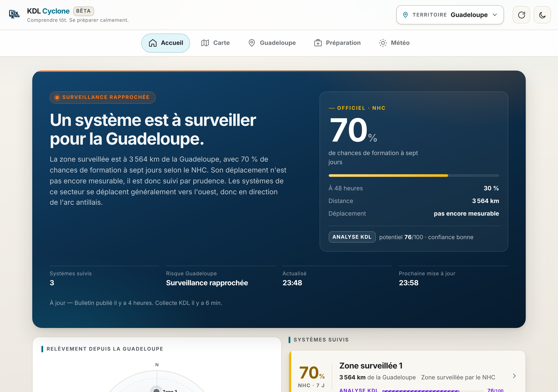Click the "3 564 km" distance value
This screenshot has height=392, width=558.
pyautogui.click(x=485, y=201)
